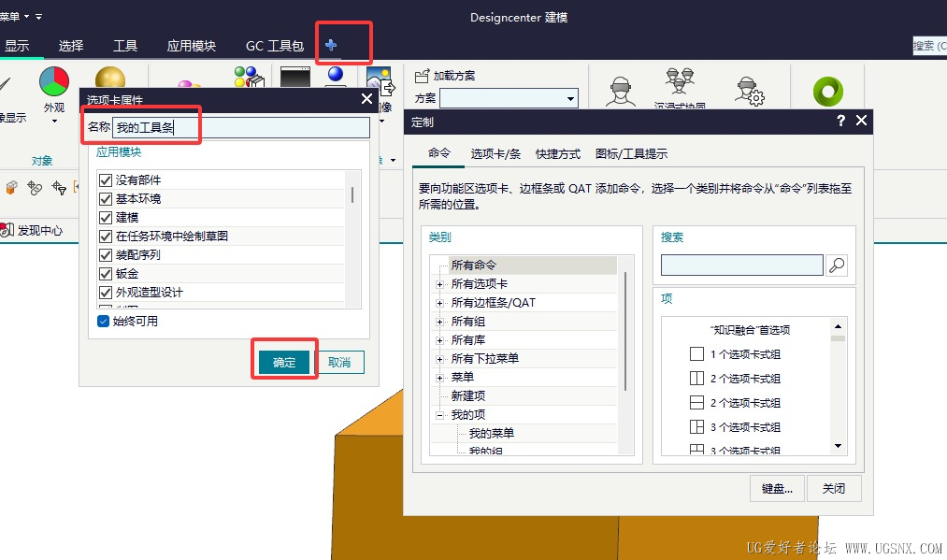Switch to the 图标/工具提示 tab
Screen dimensions: 947x560
pos(631,153)
